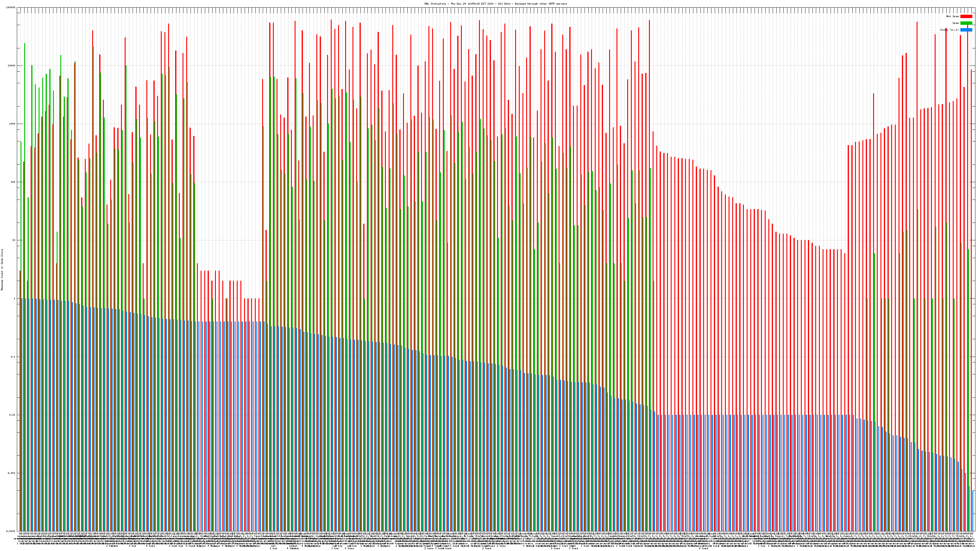Click the red Not Spam legend swatch
980x551 pixels.
coord(966,16)
